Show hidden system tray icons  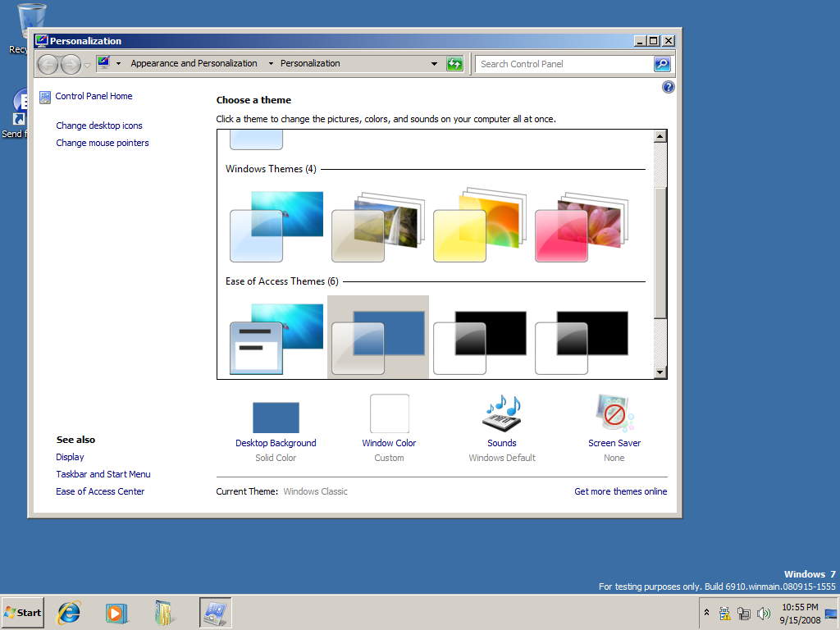click(706, 613)
